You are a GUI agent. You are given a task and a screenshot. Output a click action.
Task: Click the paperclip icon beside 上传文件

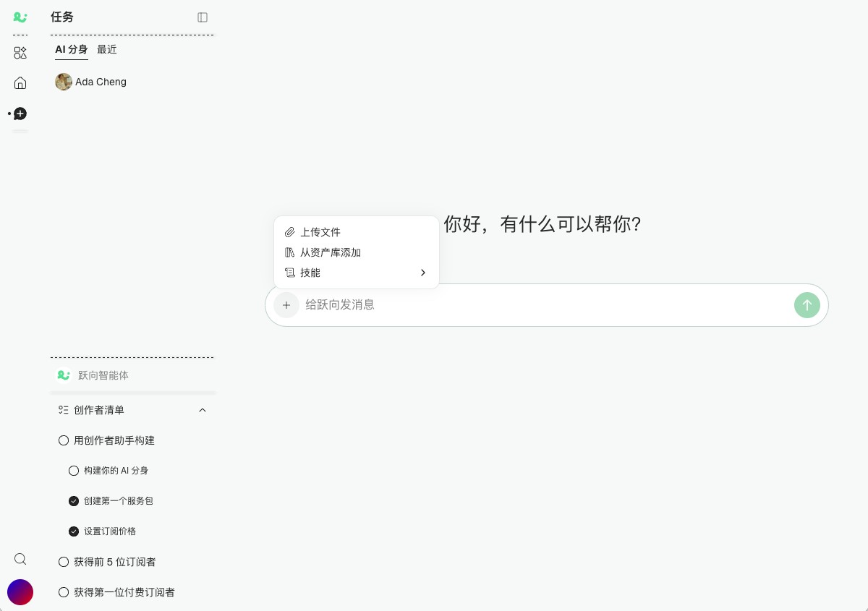click(x=289, y=232)
